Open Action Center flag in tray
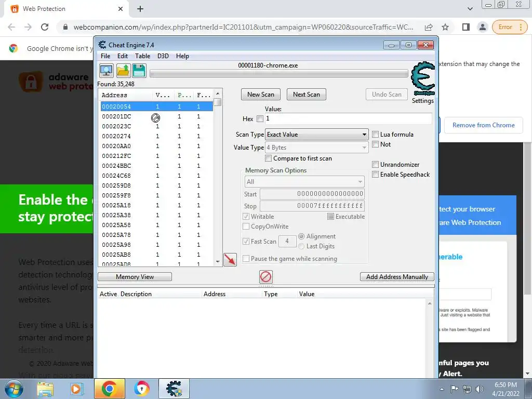Image resolution: width=532 pixels, height=399 pixels. tap(454, 389)
